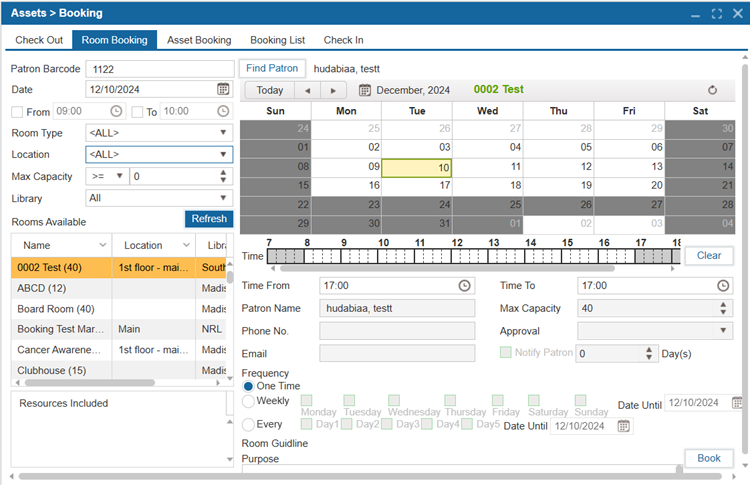
Task: Reload the calendar with the refresh icon
Action: pos(712,90)
